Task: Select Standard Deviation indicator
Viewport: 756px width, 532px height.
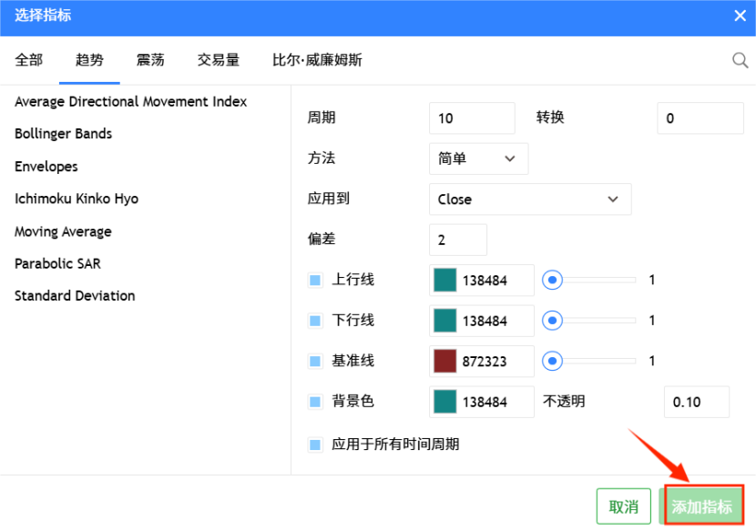Action: (x=75, y=296)
